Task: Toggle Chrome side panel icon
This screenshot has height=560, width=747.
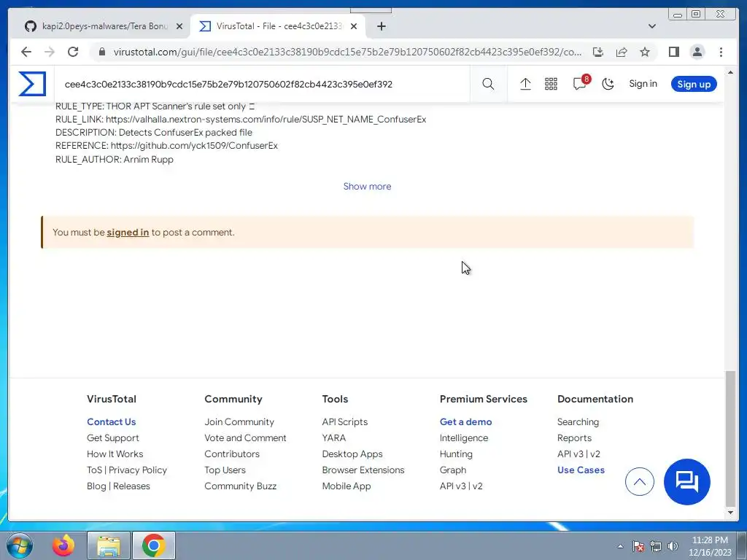Action: (673, 52)
